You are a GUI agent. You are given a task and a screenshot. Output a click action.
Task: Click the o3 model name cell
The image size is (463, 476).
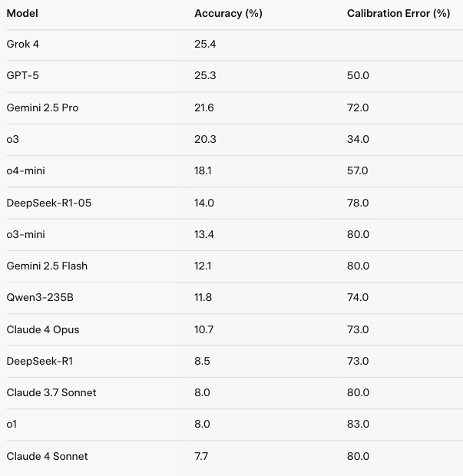13,139
